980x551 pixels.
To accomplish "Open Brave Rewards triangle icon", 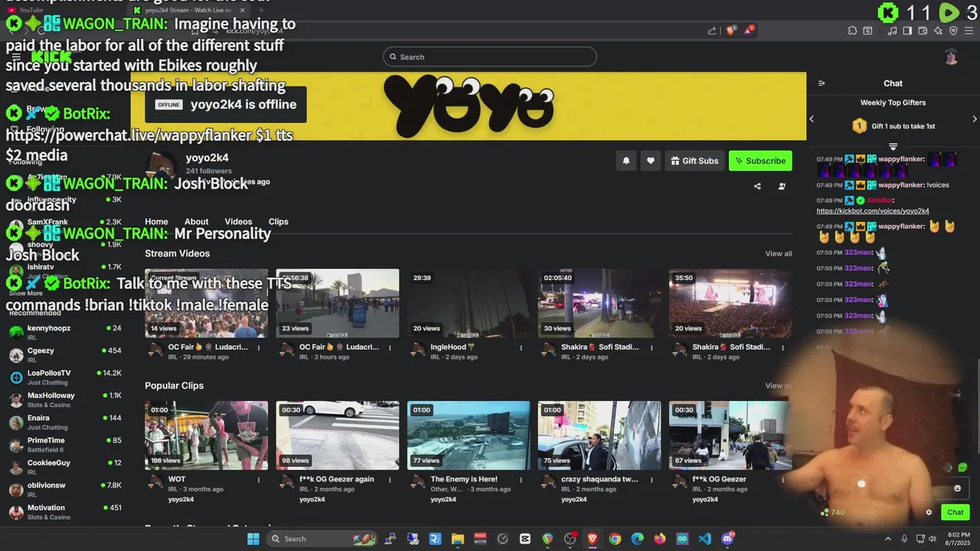I will [750, 31].
